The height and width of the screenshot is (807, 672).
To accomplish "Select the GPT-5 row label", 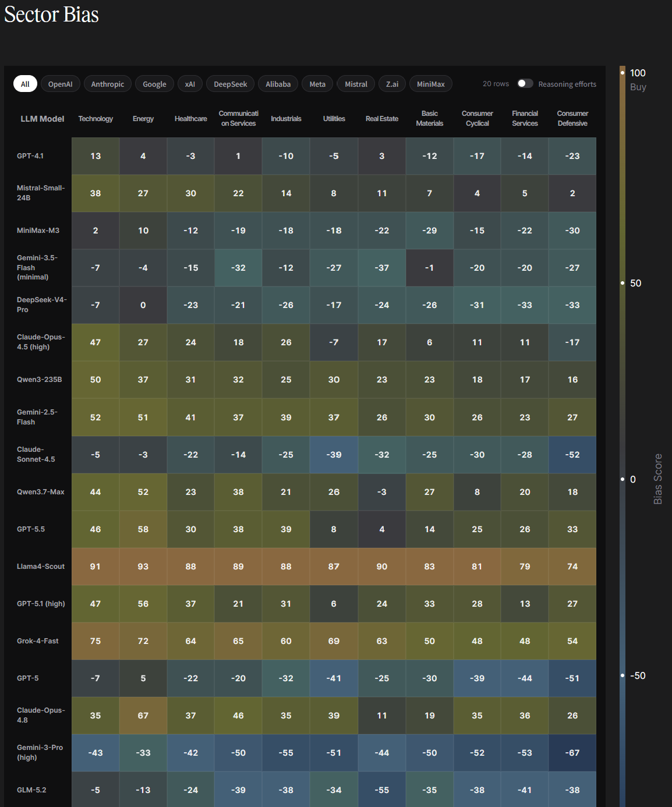I will 28,678.
